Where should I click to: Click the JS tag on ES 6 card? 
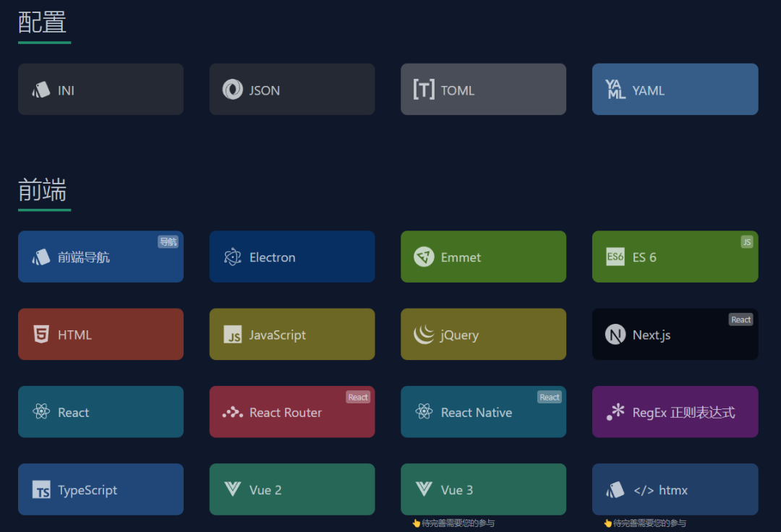point(746,242)
